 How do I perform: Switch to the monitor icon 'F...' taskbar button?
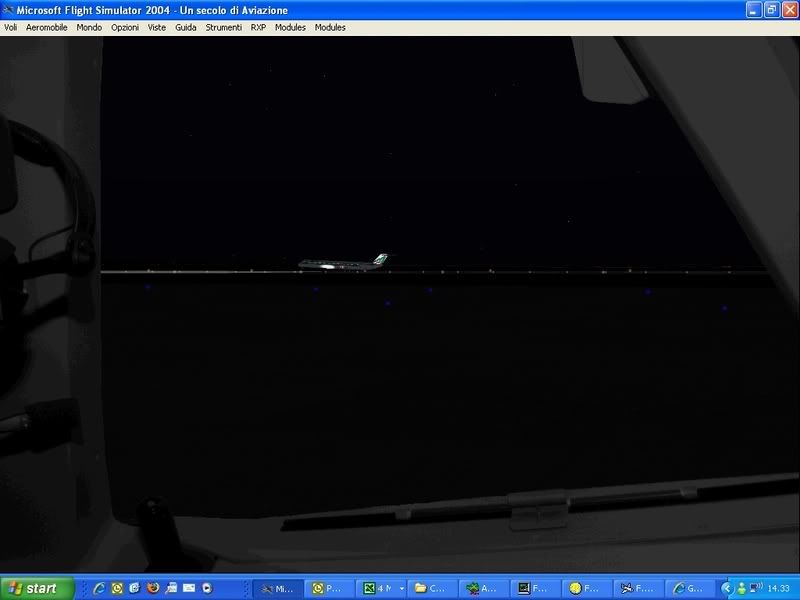click(535, 589)
